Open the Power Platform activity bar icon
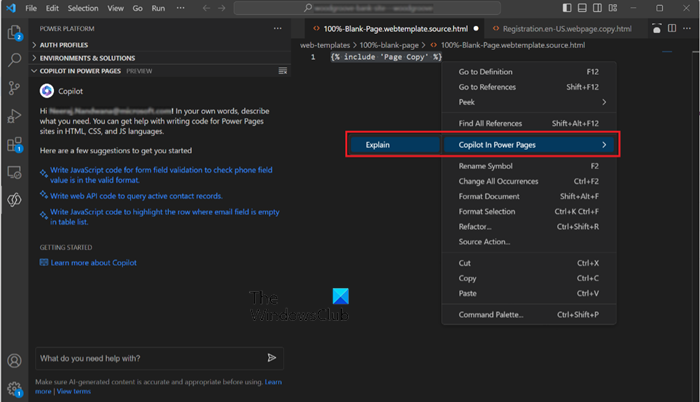Viewport: 700px width, 402px height. (x=14, y=198)
